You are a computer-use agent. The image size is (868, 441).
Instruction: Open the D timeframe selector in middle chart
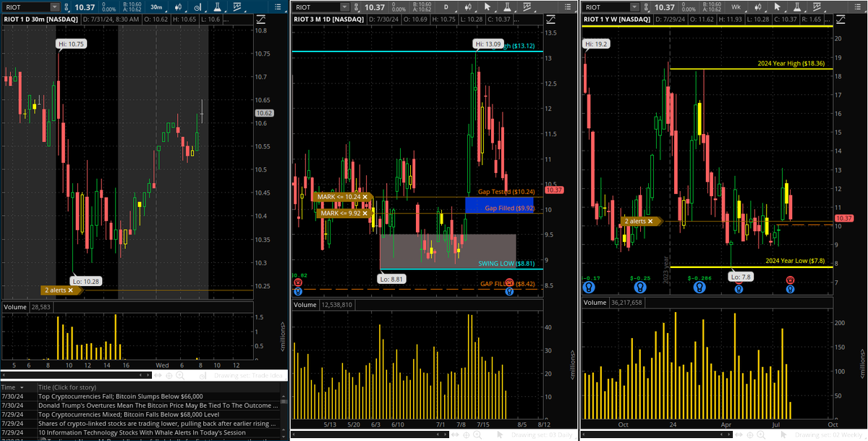[x=446, y=7]
